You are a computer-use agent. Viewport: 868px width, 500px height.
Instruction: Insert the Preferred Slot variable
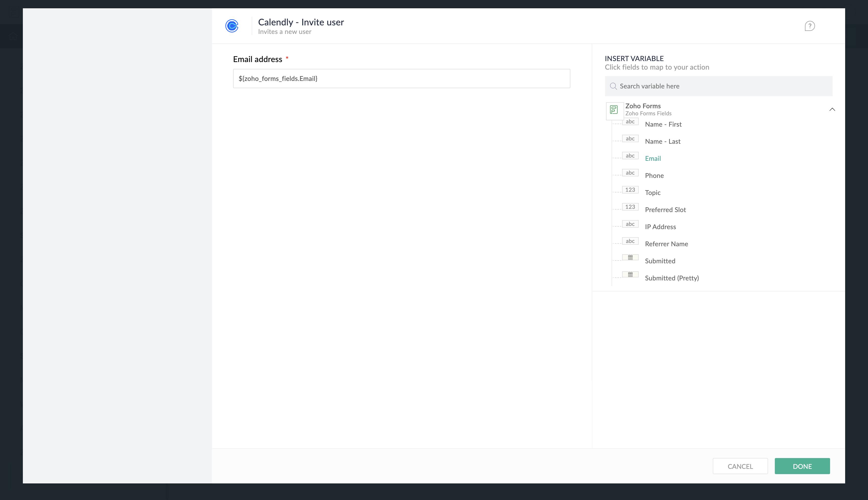click(x=665, y=210)
